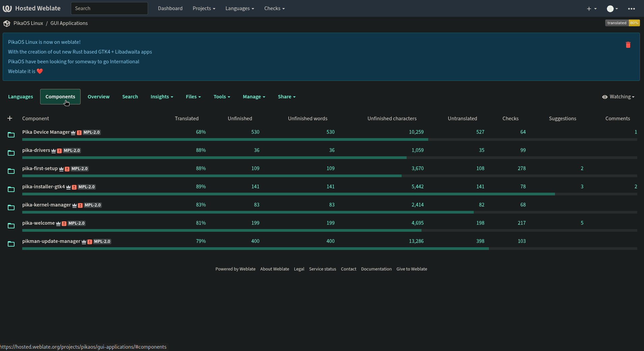The image size is (644, 351).
Task: Open the user avatar menu
Action: click(612, 9)
